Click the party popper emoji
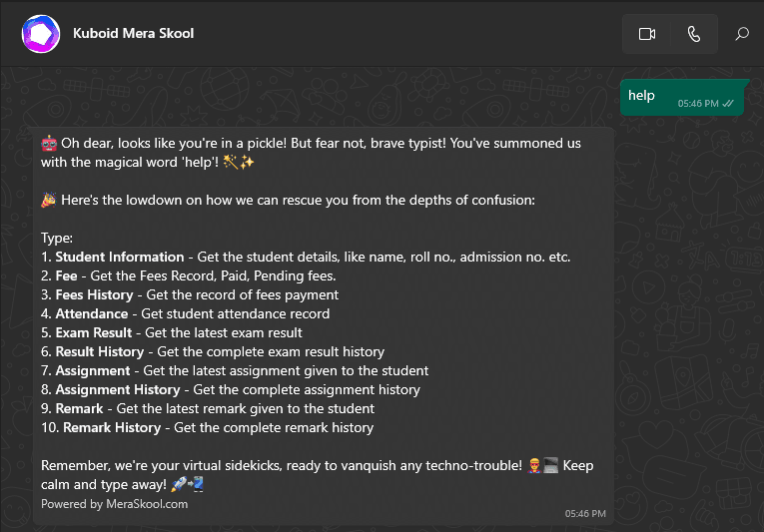This screenshot has width=764, height=532. tap(49, 200)
